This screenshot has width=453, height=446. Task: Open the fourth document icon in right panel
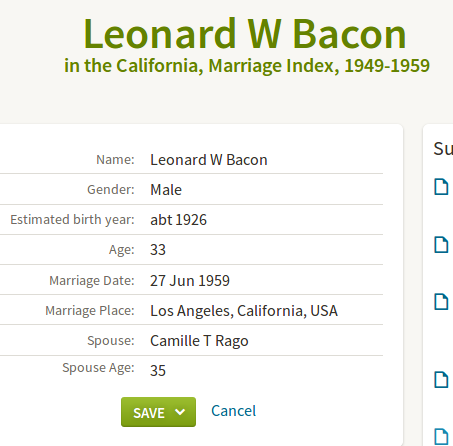point(441,380)
